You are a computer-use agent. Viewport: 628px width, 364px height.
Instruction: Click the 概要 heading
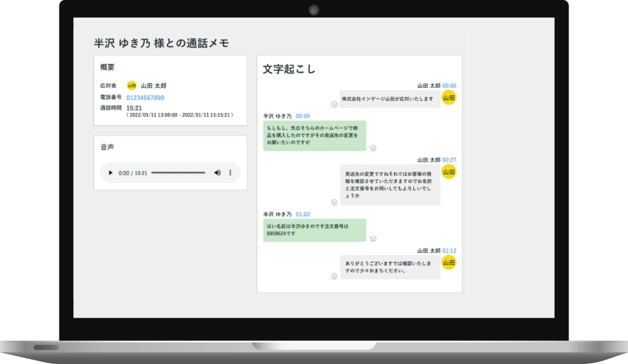pos(107,67)
